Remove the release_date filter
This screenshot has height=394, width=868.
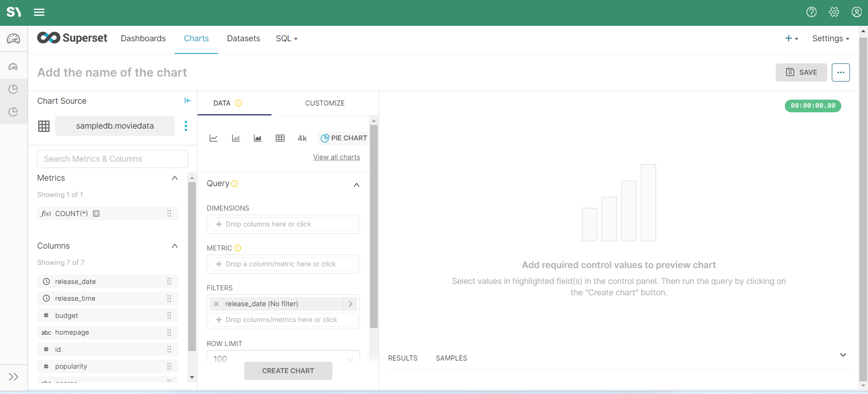click(216, 304)
